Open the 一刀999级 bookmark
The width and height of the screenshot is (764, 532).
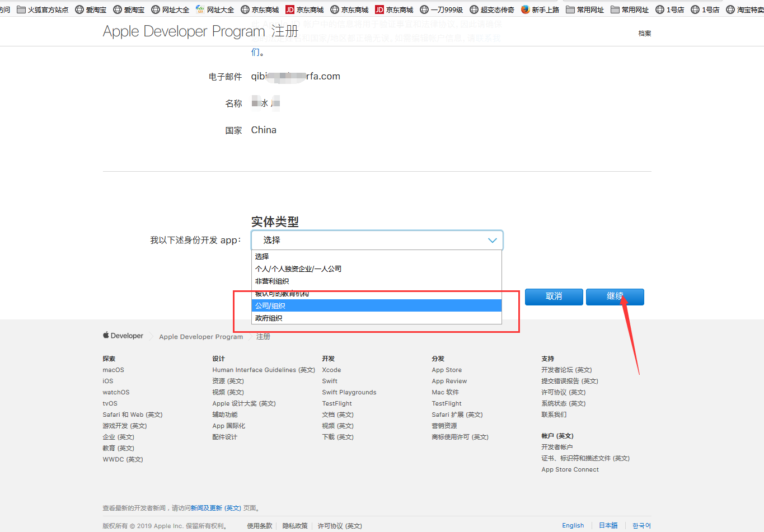coord(441,10)
